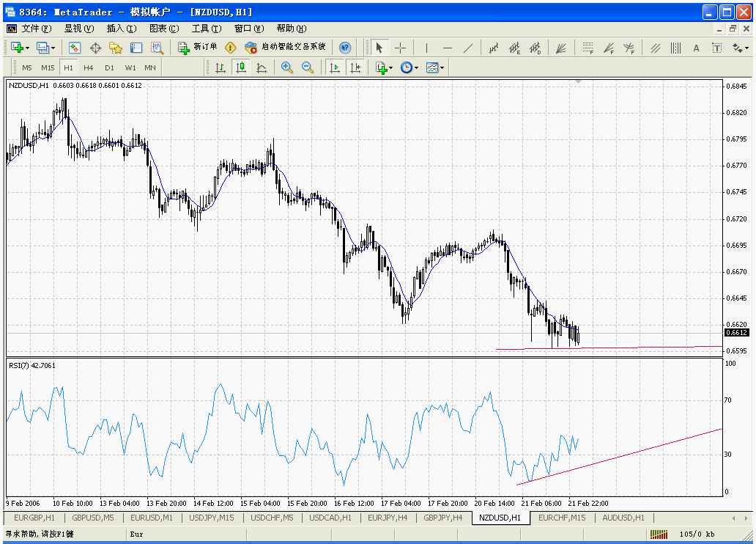Viewport: 756px width, 544px height.
Task: Open the chart templates dropdown
Action: pyautogui.click(x=434, y=67)
